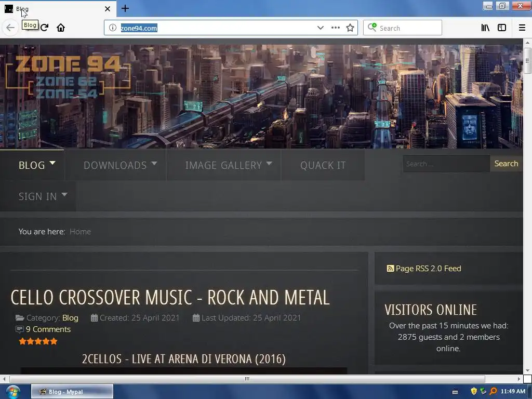Image resolution: width=532 pixels, height=399 pixels.
Task: Click the website search text box
Action: (x=446, y=164)
